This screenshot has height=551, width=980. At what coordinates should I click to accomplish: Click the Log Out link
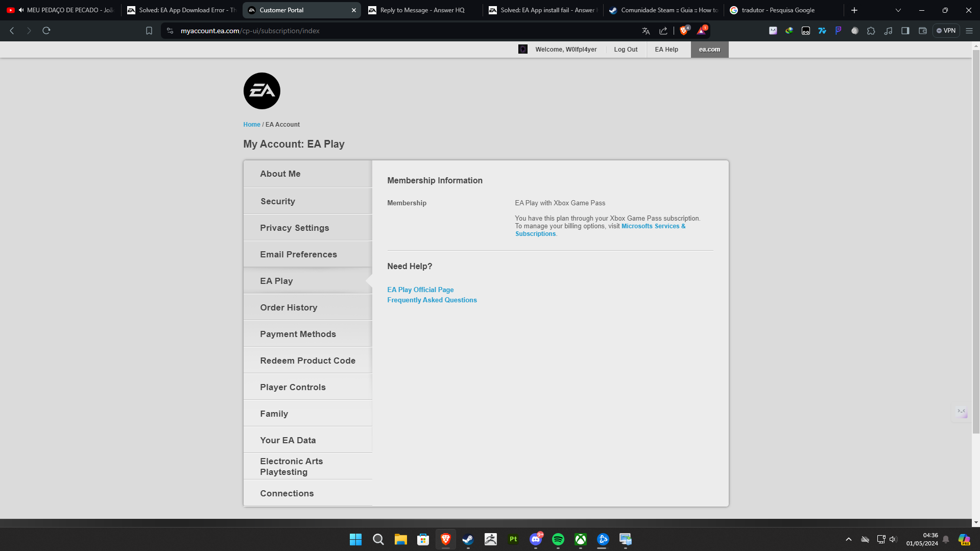click(626, 50)
